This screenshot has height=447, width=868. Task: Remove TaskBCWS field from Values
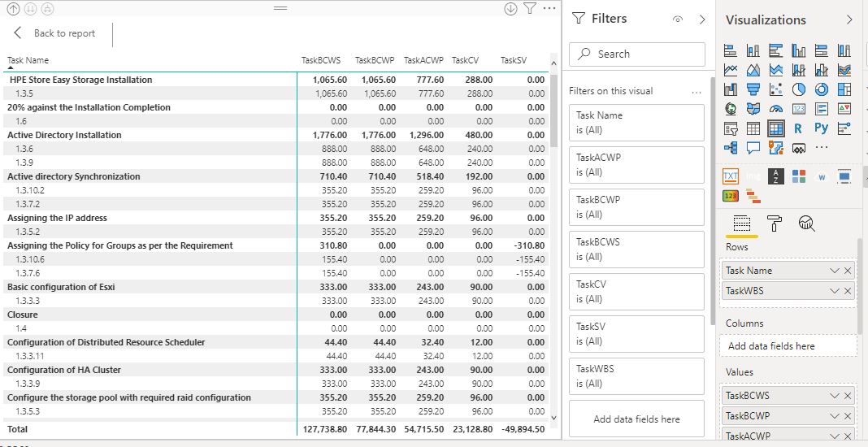click(848, 396)
